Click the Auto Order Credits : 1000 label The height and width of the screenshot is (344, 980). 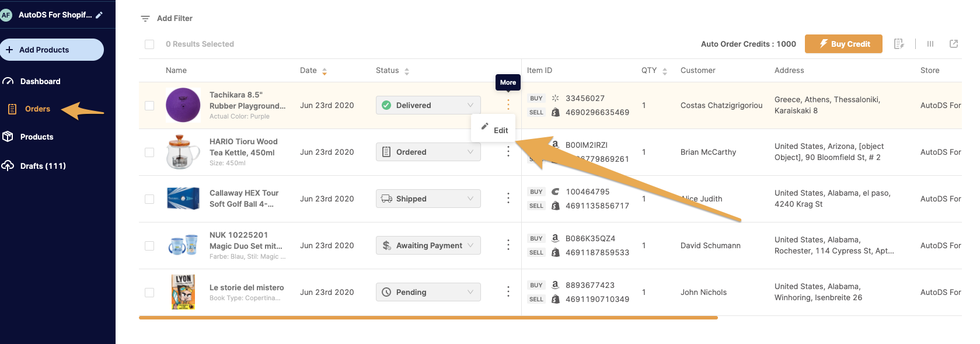[x=748, y=44]
